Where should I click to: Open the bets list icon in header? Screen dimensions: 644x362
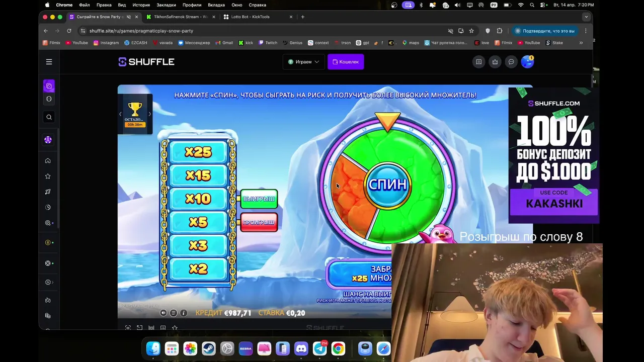(x=478, y=62)
